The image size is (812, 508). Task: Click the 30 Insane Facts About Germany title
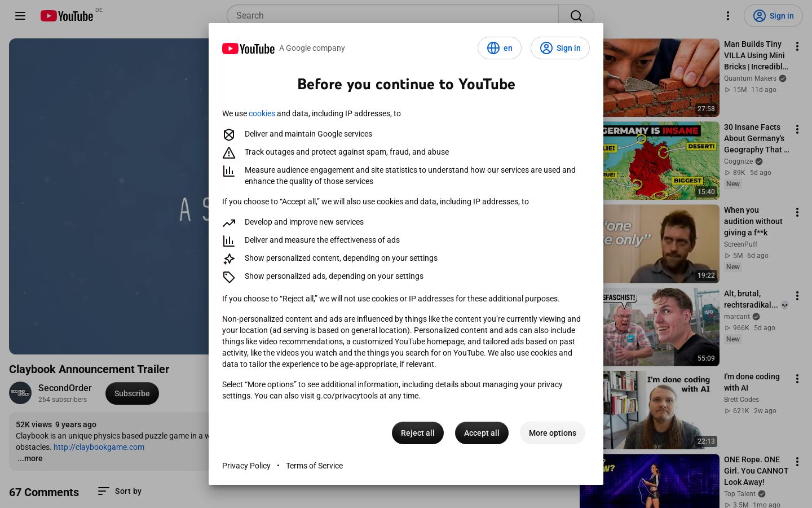[756, 138]
